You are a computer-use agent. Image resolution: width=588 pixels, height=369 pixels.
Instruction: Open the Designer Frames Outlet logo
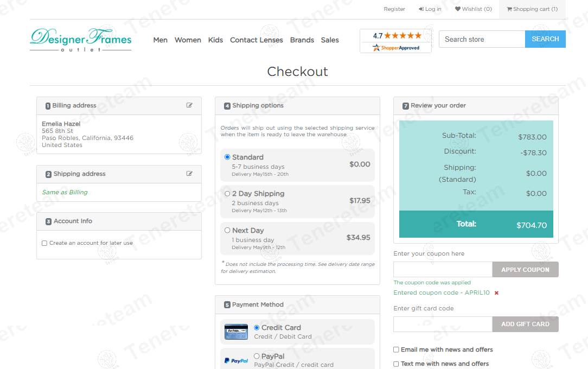point(81,40)
